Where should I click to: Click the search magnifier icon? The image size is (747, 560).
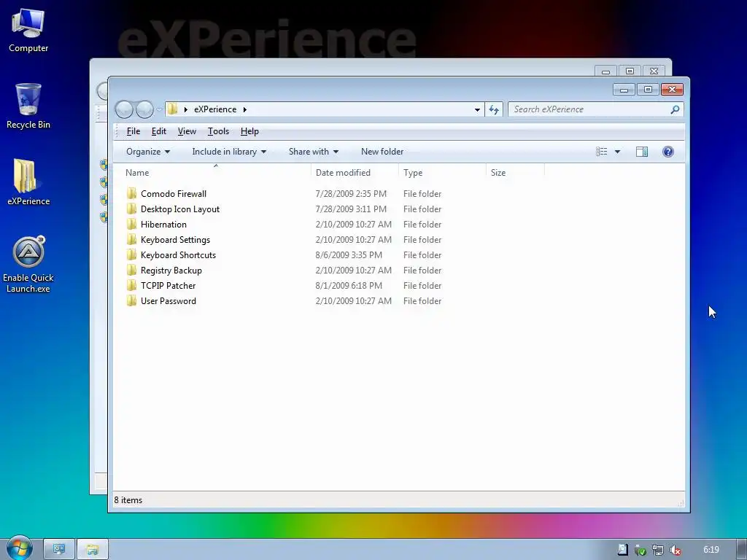click(x=675, y=109)
